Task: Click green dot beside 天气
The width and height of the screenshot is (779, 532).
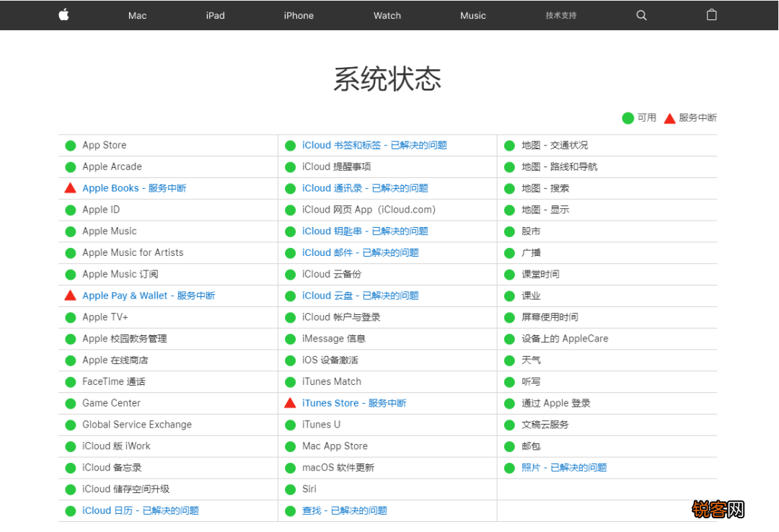Action: (x=509, y=360)
